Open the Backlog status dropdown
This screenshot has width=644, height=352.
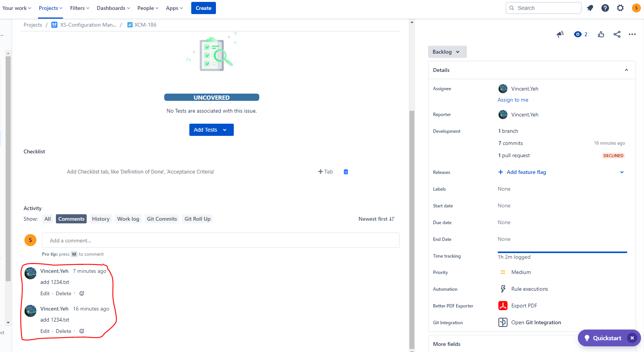point(447,52)
